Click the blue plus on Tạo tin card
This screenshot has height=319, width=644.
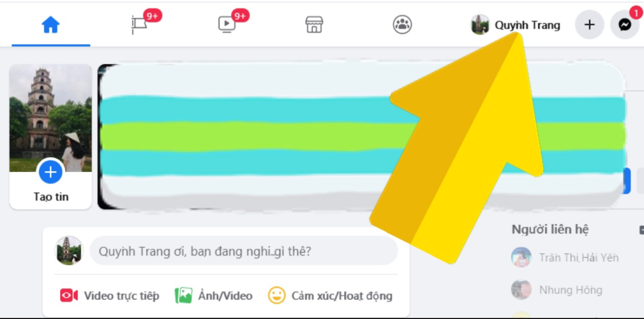coord(51,172)
